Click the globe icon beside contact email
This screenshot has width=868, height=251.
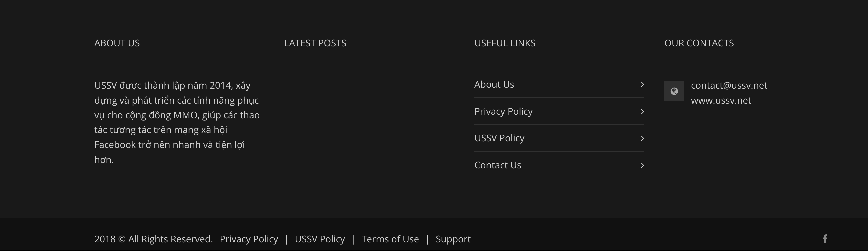[x=674, y=91]
